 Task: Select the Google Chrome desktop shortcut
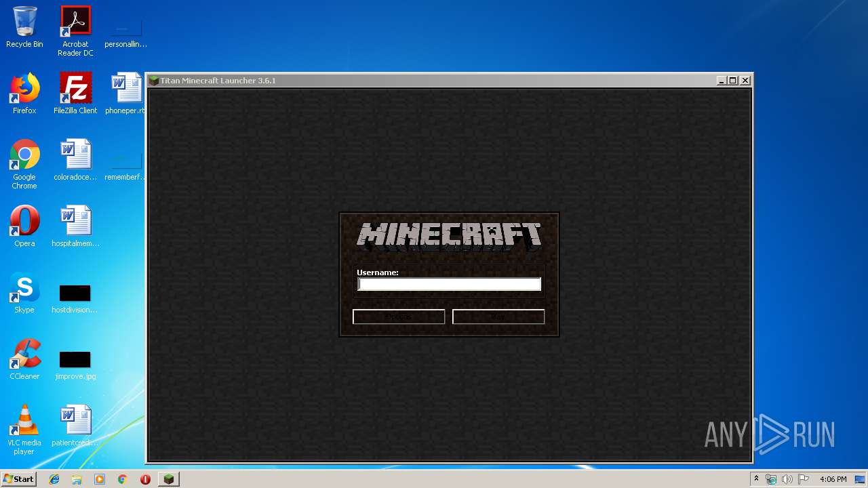(x=24, y=164)
